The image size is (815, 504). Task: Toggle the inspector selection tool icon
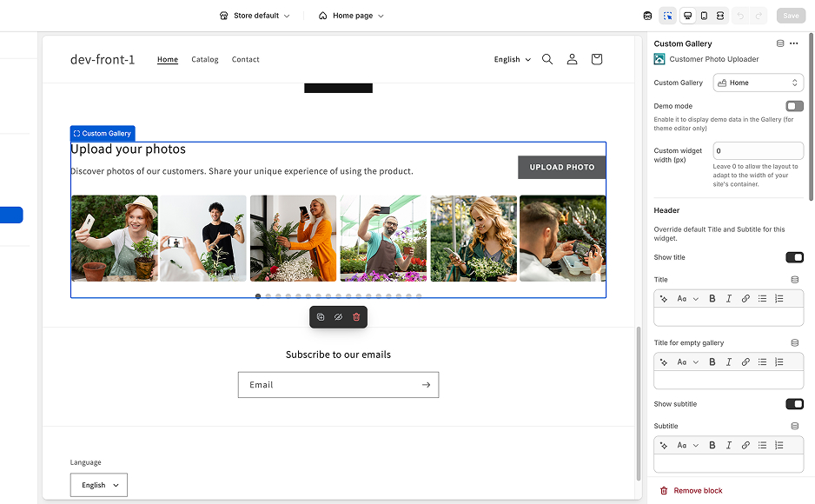coord(668,16)
